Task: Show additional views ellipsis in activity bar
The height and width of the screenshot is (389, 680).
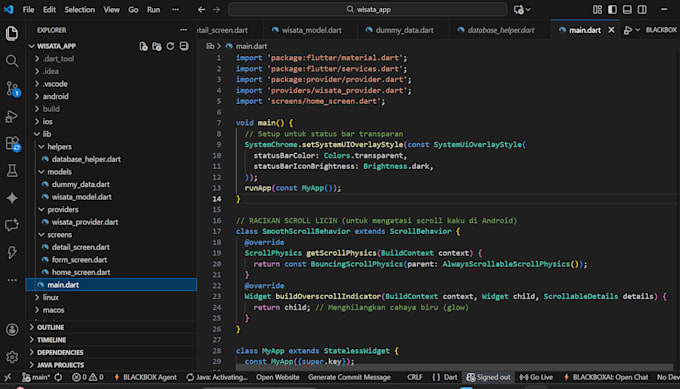Action: [x=12, y=280]
